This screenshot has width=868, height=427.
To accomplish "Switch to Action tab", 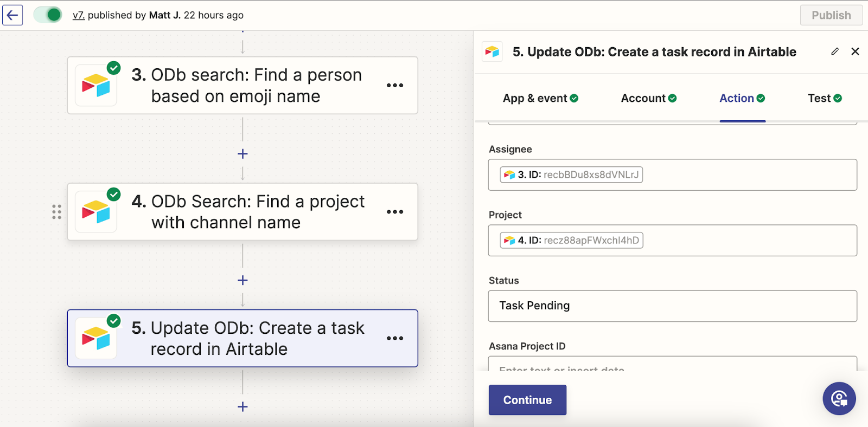I will pyautogui.click(x=742, y=98).
